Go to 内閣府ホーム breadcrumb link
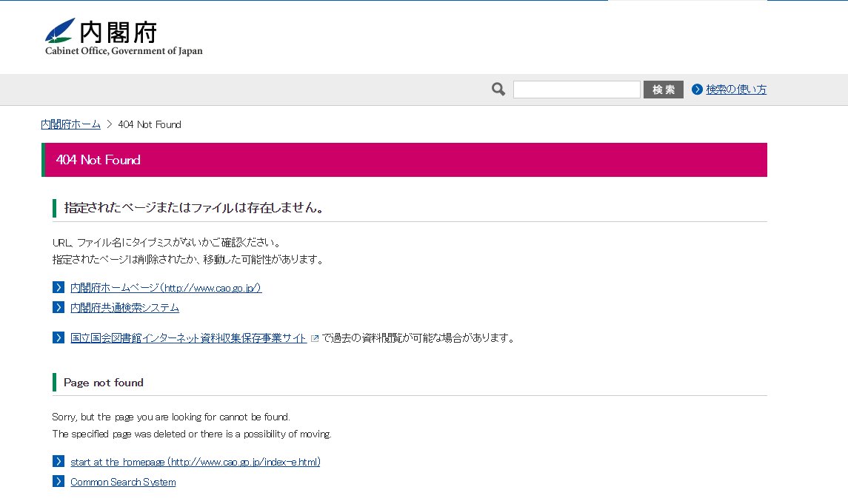Screen dimensions: 848x504 (x=71, y=124)
